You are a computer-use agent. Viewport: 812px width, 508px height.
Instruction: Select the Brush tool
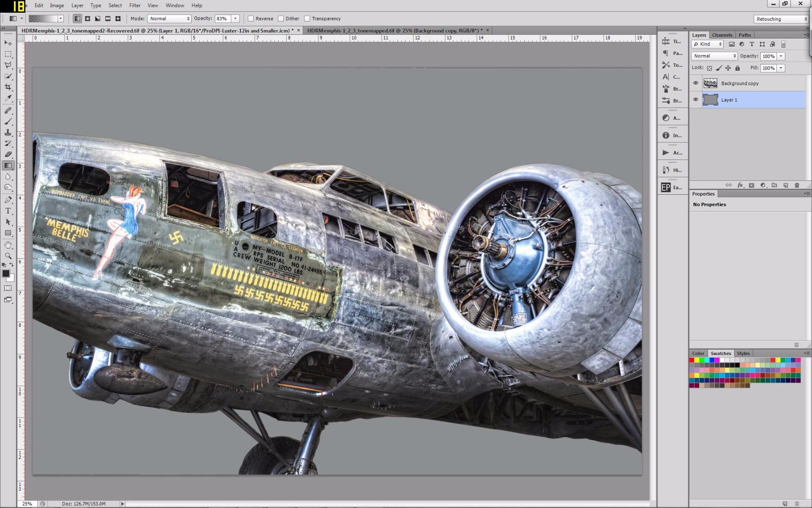8,121
